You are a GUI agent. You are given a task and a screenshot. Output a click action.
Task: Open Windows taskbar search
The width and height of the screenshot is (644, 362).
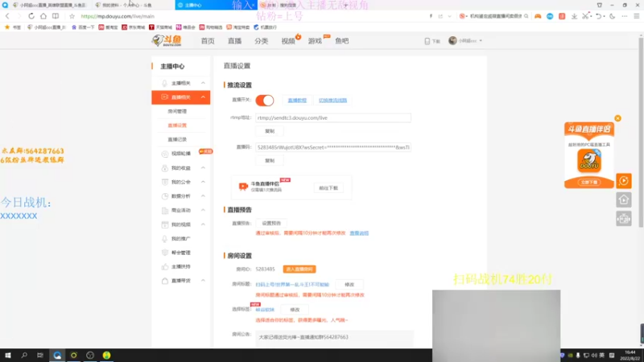coord(24,355)
